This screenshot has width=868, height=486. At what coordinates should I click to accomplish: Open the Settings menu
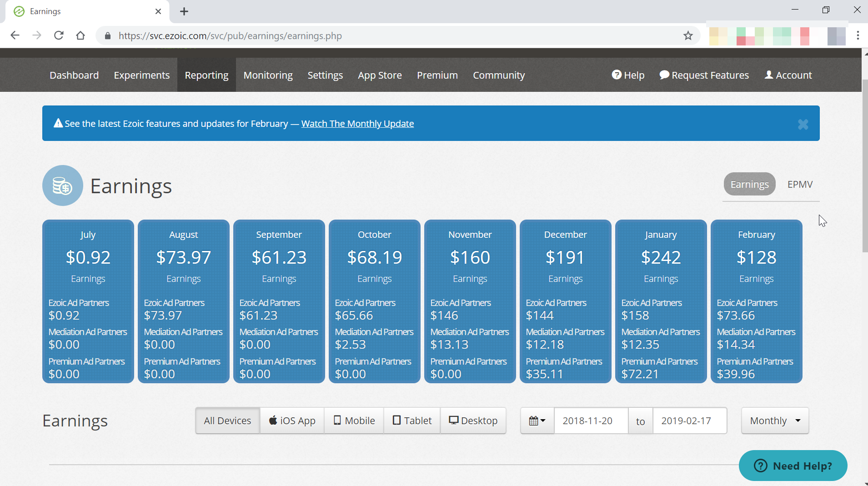(325, 75)
